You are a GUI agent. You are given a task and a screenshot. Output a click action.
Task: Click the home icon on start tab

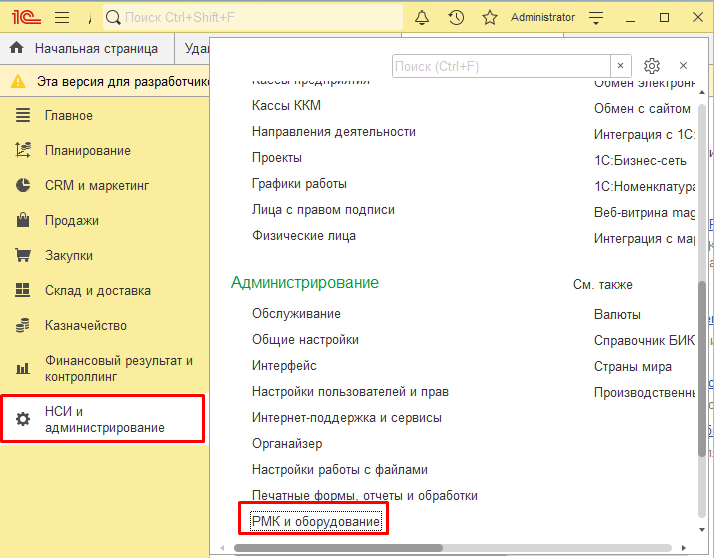click(16, 47)
